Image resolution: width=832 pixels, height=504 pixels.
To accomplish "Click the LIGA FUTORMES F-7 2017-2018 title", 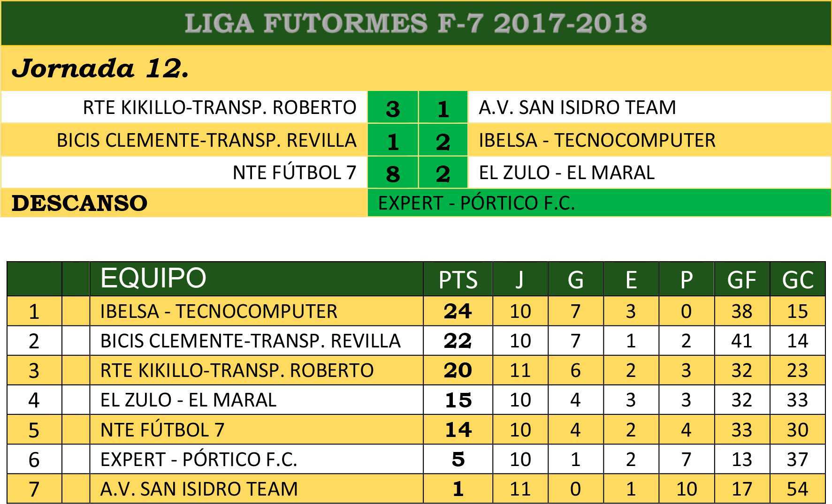I will (416, 23).
